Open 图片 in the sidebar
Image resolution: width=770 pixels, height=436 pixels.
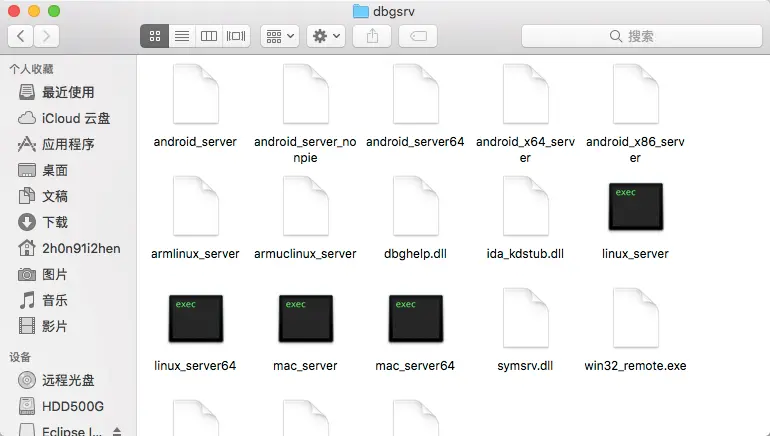(x=68, y=274)
